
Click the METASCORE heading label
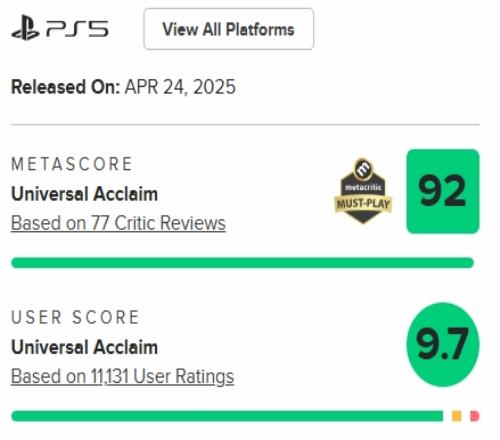(72, 164)
